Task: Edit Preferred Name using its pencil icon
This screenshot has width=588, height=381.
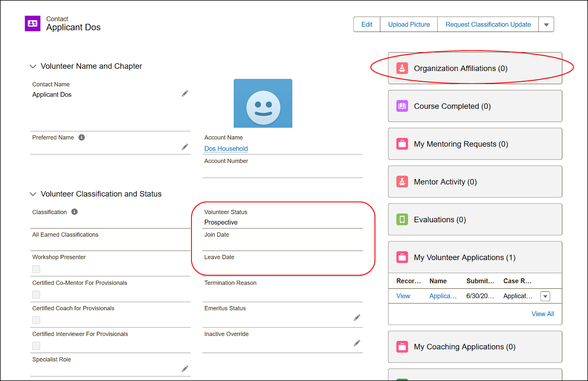Action: coord(185,147)
